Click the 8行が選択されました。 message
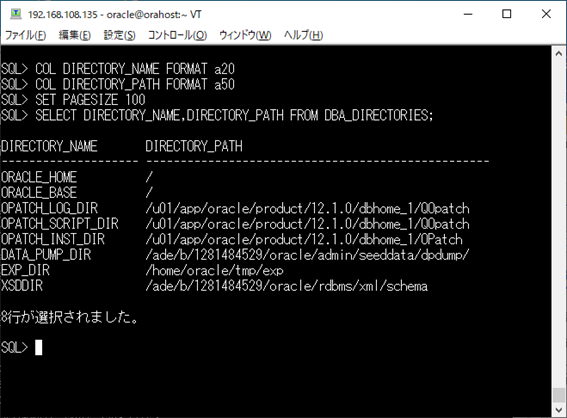Image resolution: width=567 pixels, height=418 pixels. [69, 317]
